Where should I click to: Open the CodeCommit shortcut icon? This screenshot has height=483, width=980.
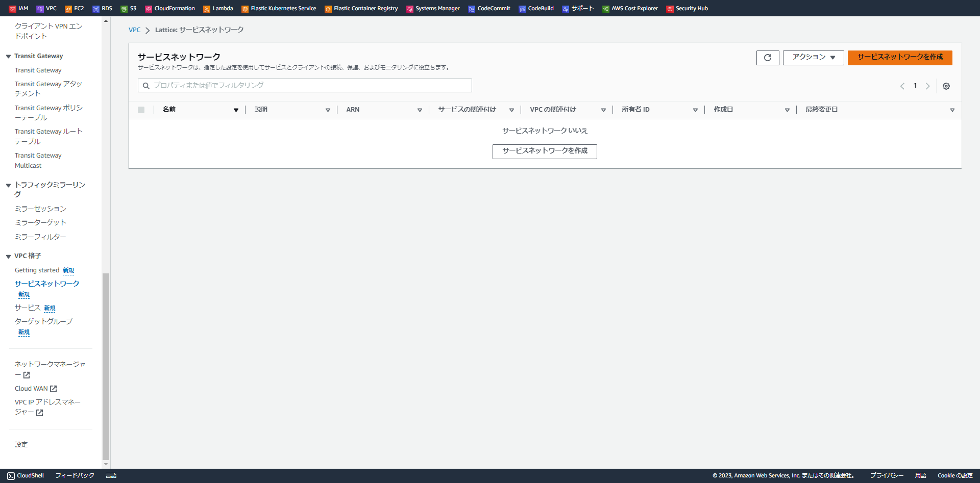472,9
